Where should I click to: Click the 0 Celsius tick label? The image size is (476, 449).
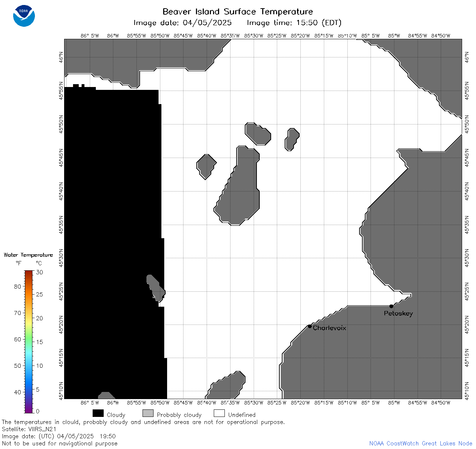[38, 411]
